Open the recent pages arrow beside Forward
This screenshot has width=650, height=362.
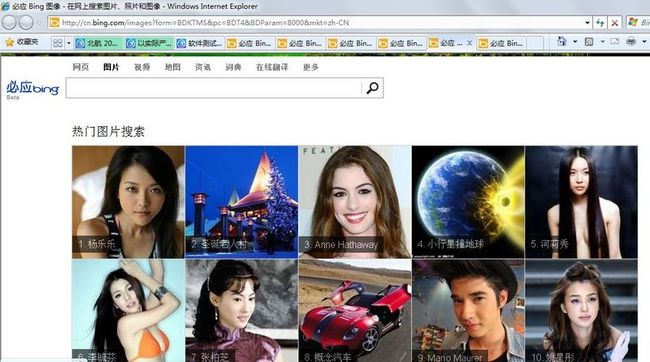(39, 23)
